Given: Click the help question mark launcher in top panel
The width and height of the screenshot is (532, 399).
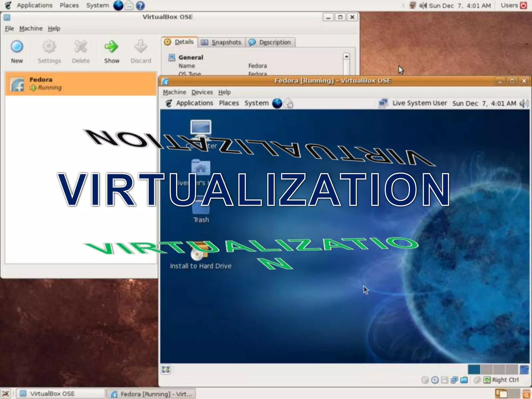Looking at the screenshot, I should point(140,5).
